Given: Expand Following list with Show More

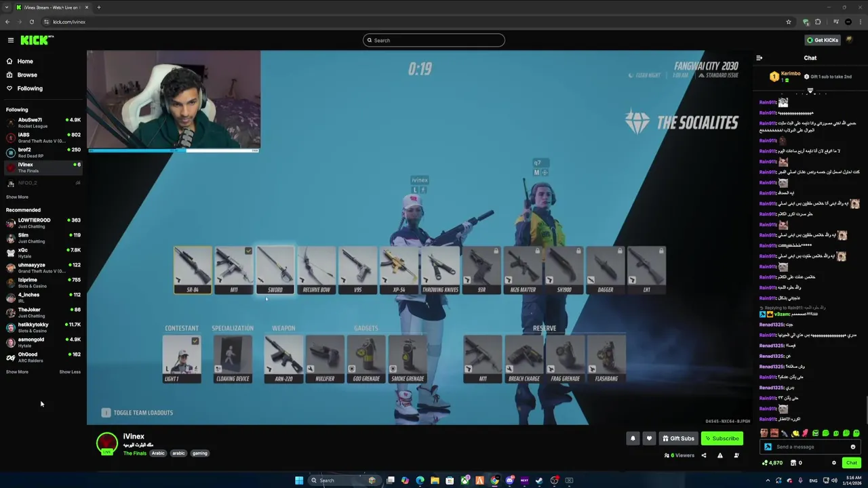Looking at the screenshot, I should (x=17, y=197).
